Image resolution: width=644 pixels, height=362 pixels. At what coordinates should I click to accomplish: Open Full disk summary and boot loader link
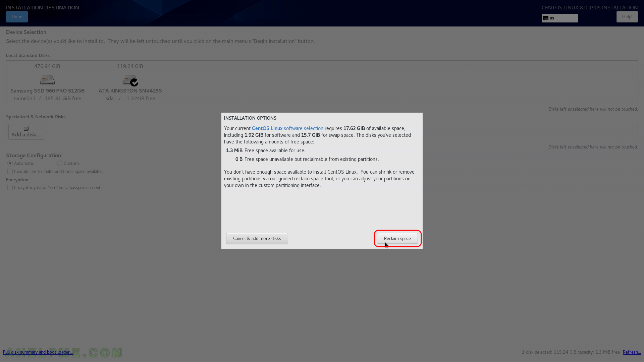[x=38, y=352]
